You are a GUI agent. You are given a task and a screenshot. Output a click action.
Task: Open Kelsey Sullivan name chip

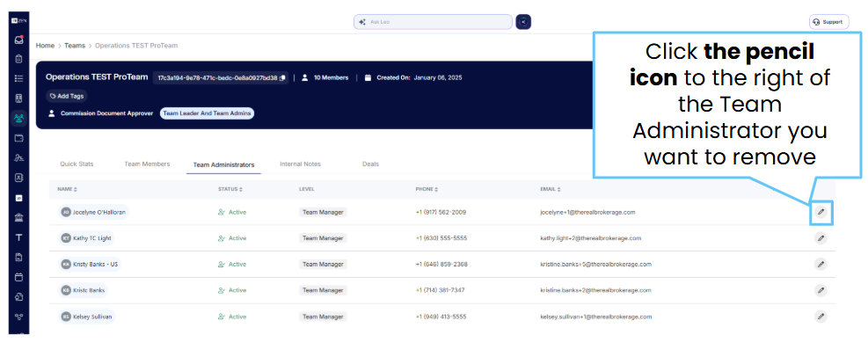(x=87, y=317)
